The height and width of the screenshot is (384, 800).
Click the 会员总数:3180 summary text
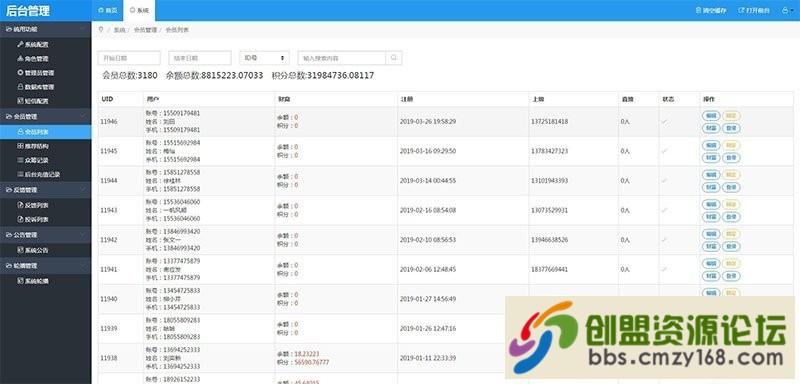[x=130, y=76]
